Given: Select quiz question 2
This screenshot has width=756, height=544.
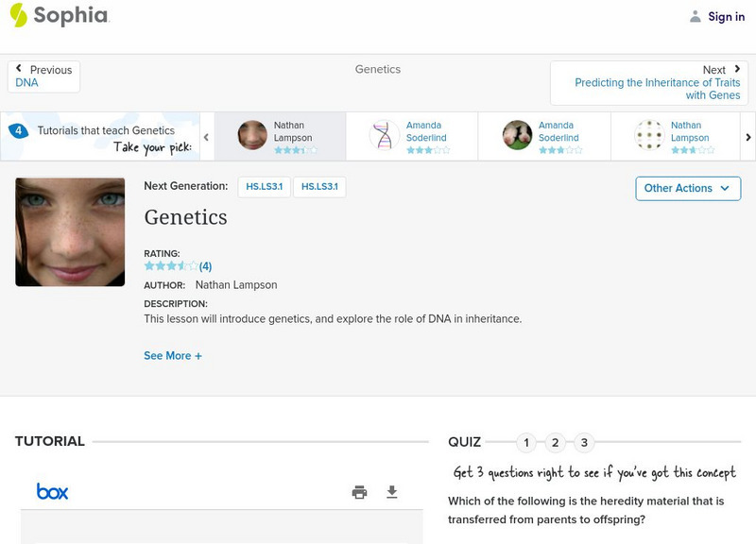Looking at the screenshot, I should point(556,442).
